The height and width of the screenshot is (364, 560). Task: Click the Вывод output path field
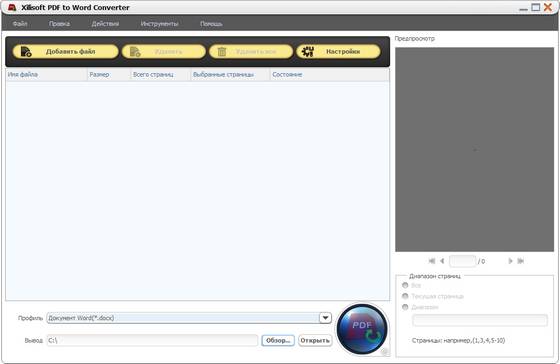pyautogui.click(x=152, y=340)
